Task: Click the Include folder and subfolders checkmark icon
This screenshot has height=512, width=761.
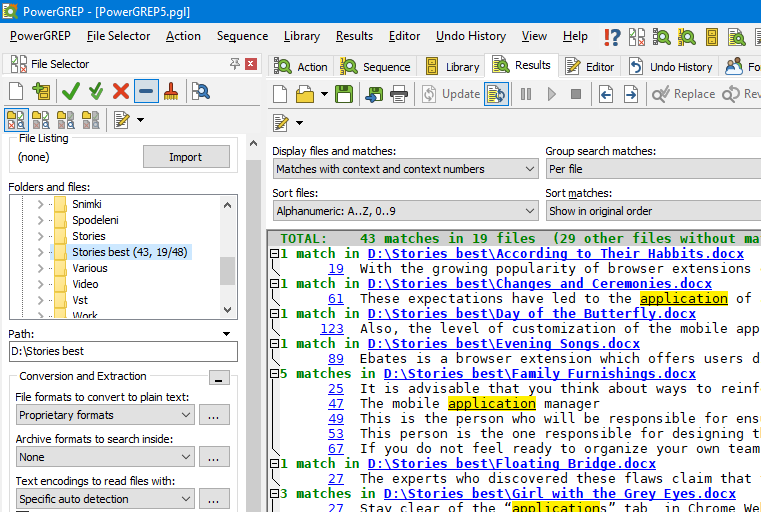Action: click(96, 91)
